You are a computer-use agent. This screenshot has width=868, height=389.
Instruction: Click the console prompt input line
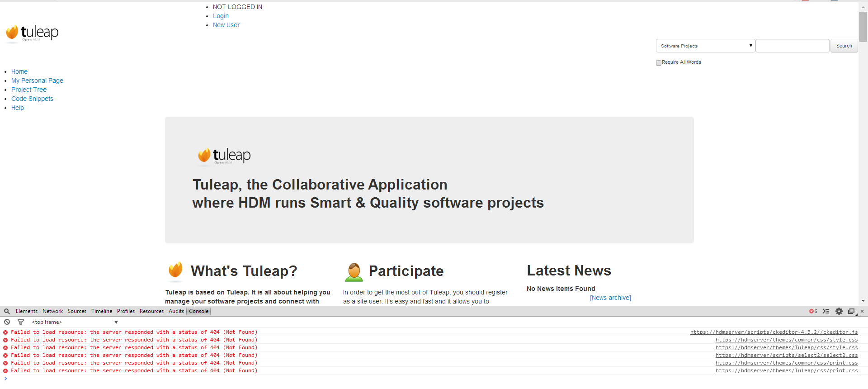pos(434,379)
